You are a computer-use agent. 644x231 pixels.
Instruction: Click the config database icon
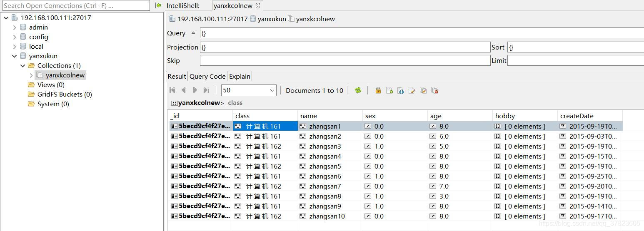pos(23,37)
